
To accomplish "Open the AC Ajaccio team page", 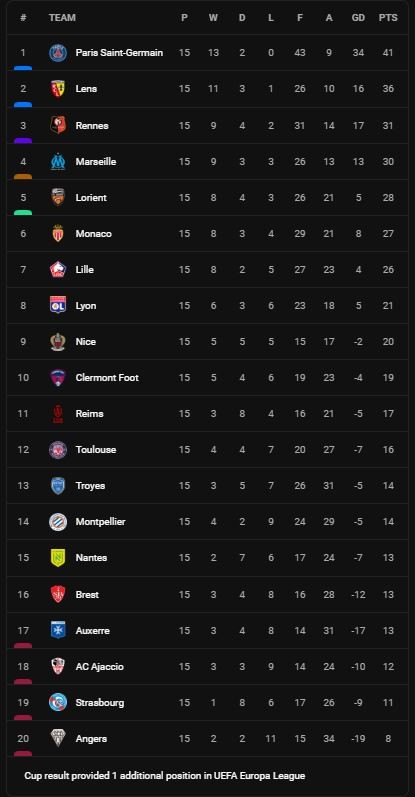I will (100, 666).
